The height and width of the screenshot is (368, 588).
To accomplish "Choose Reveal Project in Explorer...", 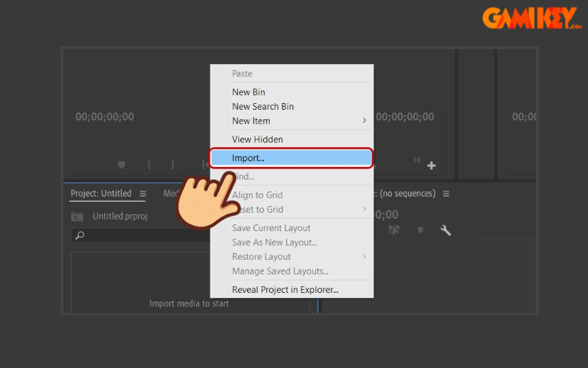I will point(285,290).
